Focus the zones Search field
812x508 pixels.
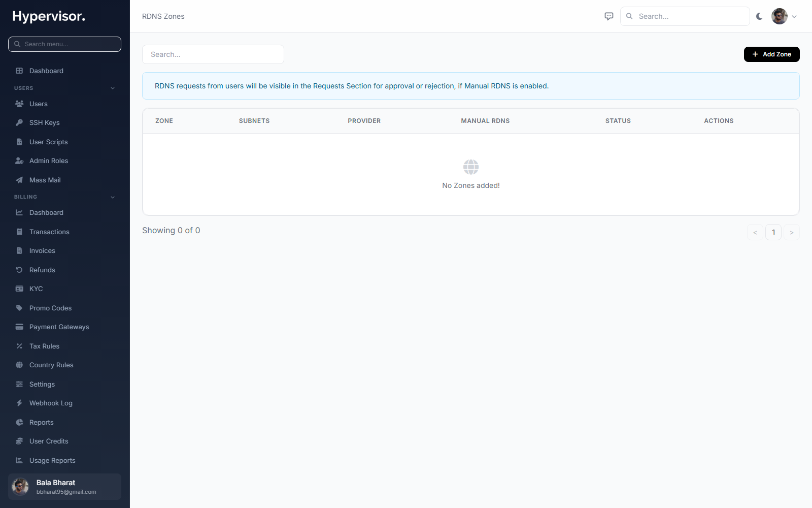coord(213,54)
